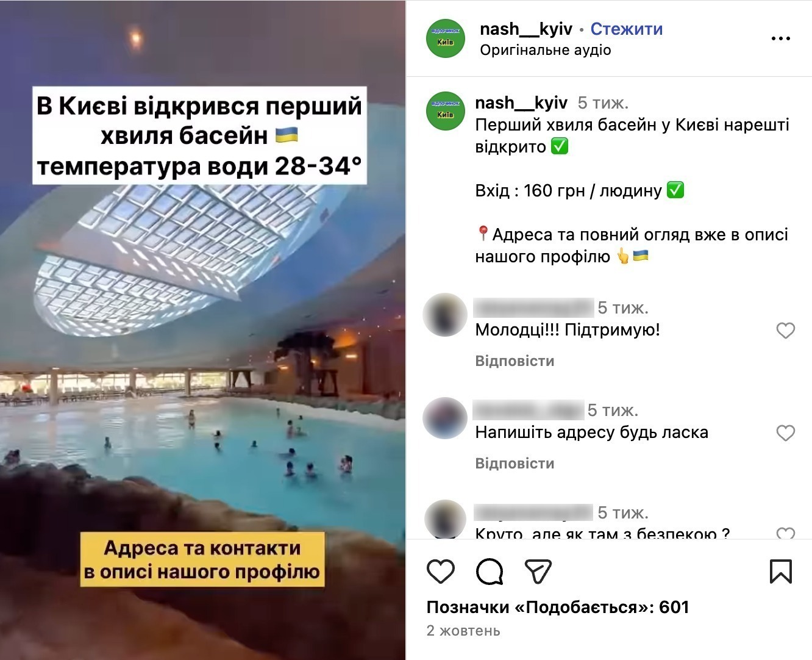Click nash__kyiv avatar next to the caption
812x660 pixels.
click(446, 111)
